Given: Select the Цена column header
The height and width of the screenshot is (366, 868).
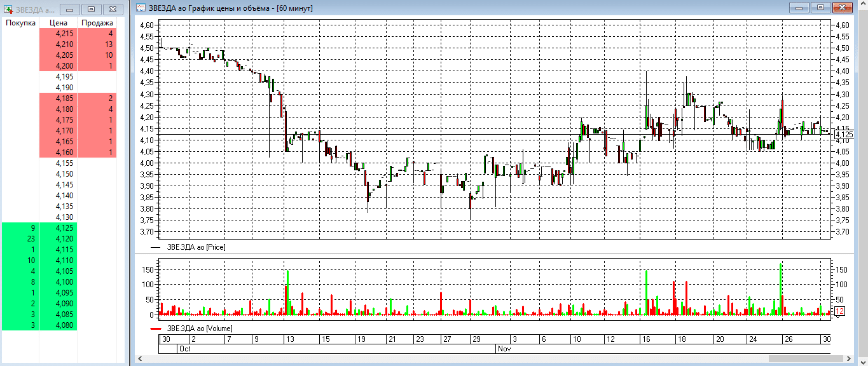Looking at the screenshot, I should coord(58,23).
